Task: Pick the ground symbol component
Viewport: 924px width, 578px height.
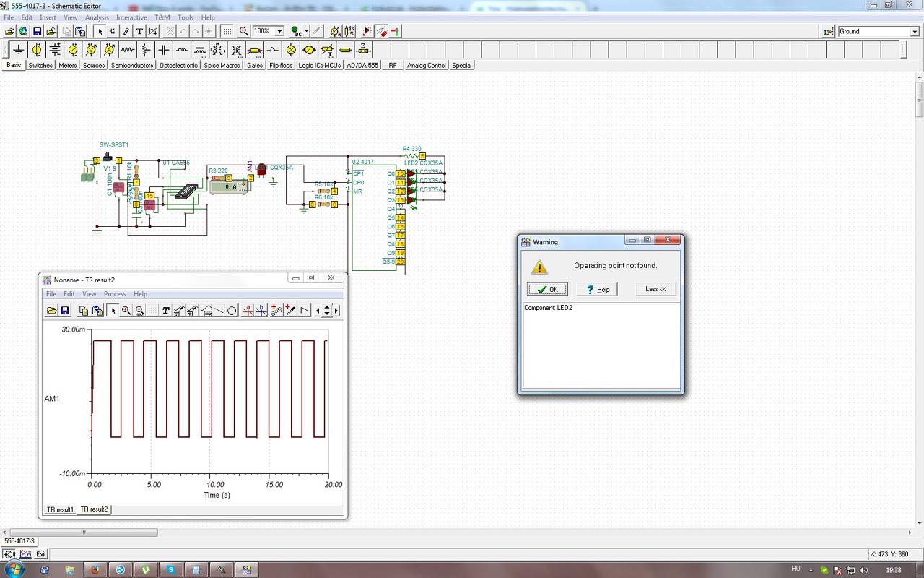Action: pyautogui.click(x=19, y=50)
